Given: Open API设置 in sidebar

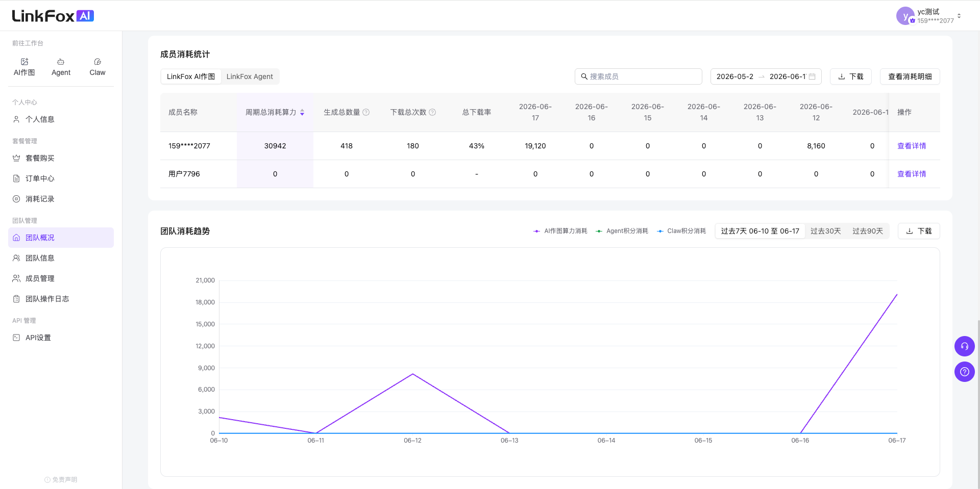Looking at the screenshot, I should coord(61,338).
